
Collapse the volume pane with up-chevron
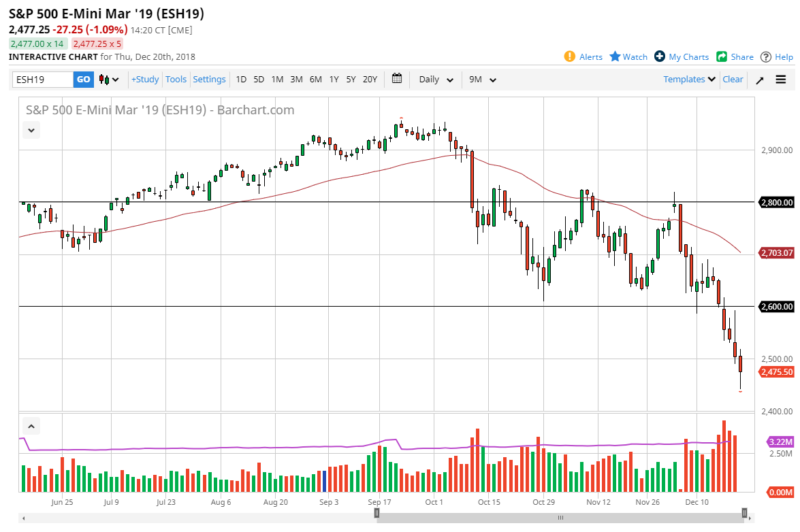pos(31,427)
